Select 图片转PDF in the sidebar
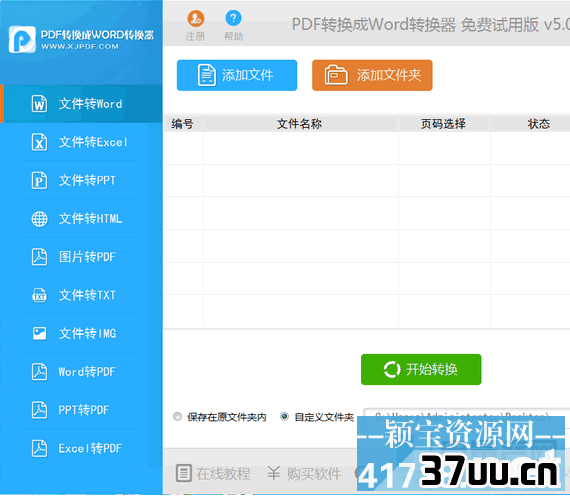The width and height of the screenshot is (570, 496). coord(81,257)
